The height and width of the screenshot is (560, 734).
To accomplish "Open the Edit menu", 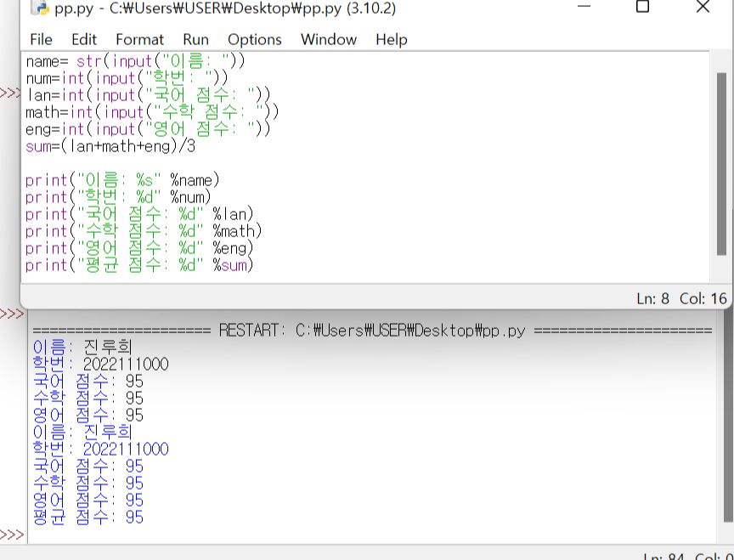I will pyautogui.click(x=84, y=39).
